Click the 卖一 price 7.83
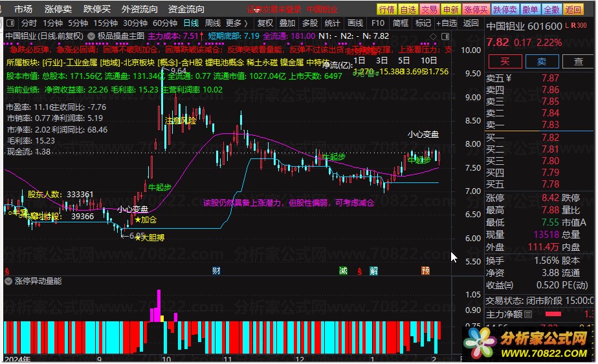598x364 pixels. [550, 125]
